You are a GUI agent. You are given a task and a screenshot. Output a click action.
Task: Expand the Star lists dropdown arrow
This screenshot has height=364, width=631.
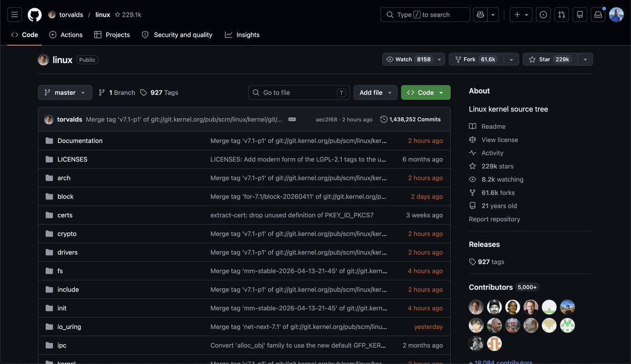click(x=585, y=59)
